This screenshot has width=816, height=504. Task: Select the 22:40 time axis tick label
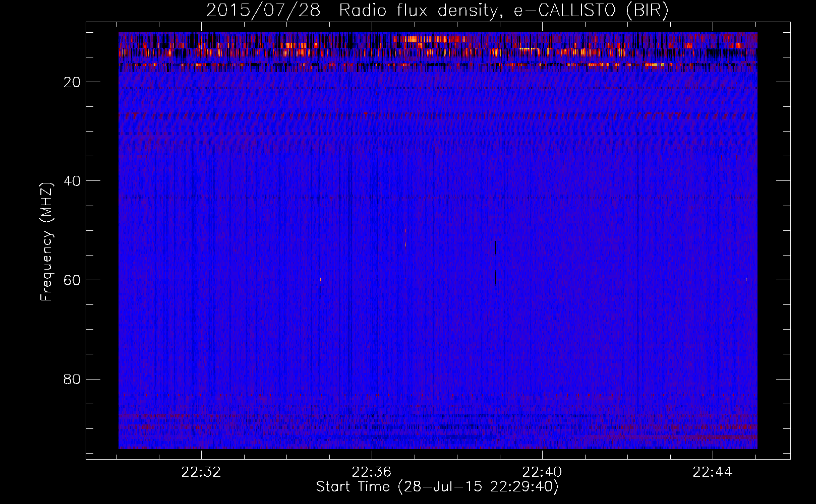coord(542,472)
